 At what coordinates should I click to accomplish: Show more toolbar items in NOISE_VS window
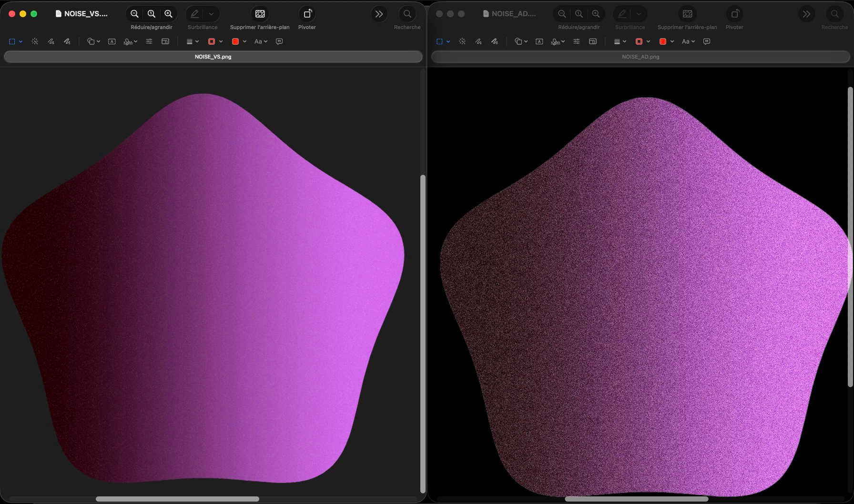pos(379,14)
